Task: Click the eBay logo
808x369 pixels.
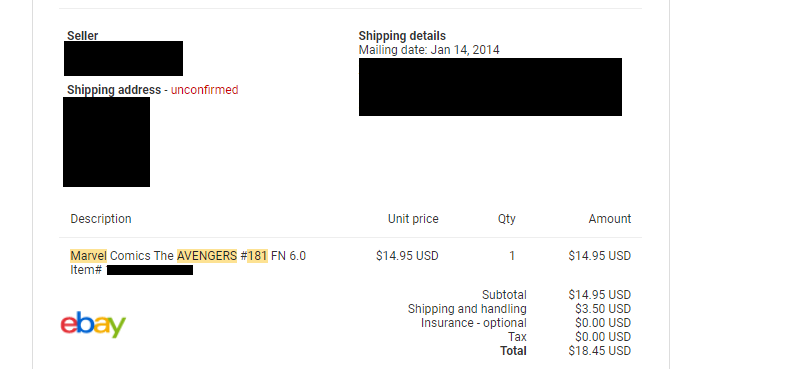Action: (x=93, y=324)
